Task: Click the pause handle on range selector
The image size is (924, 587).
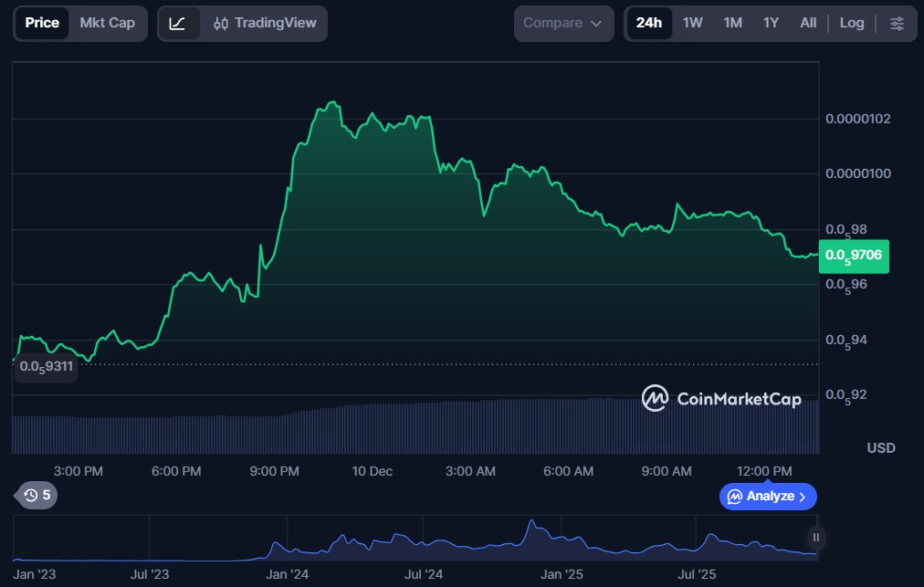Action: pyautogui.click(x=815, y=538)
